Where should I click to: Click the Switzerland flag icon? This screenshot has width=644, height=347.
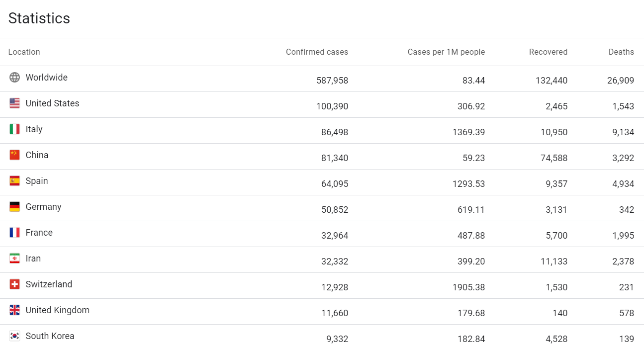(15, 284)
